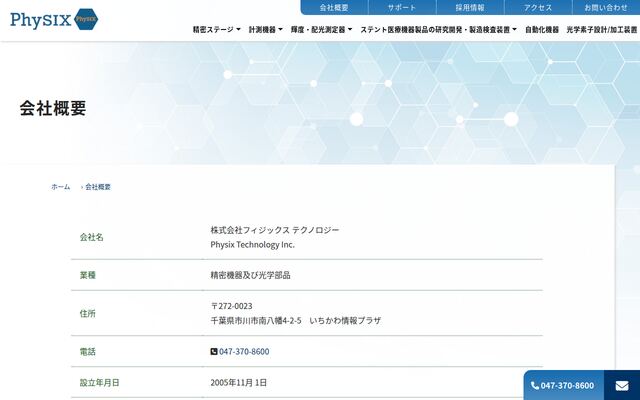Click the 千葉県市川市南八幡4-2-5 address line
Viewport: 640px width, 400px height.
click(296, 320)
